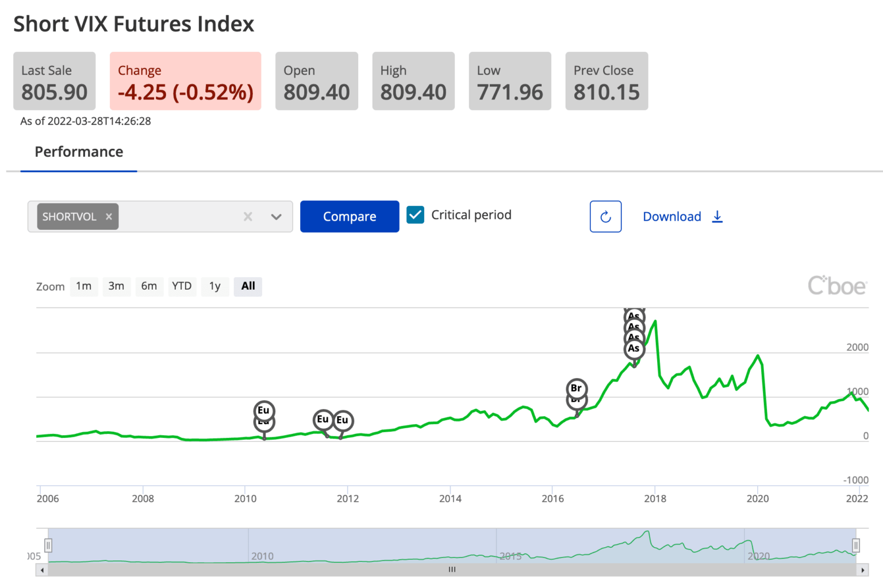Select the YTD zoom option
The width and height of the screenshot is (883, 588).
click(x=182, y=286)
